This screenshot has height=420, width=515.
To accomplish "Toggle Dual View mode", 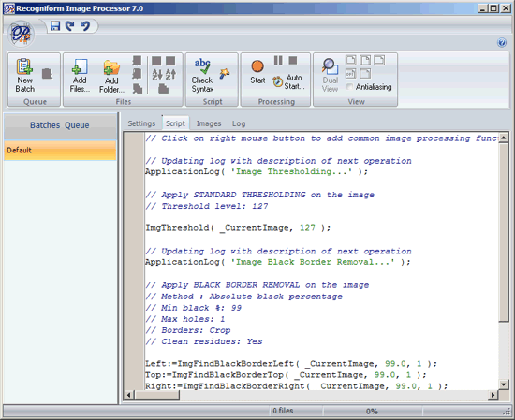I will [x=330, y=76].
